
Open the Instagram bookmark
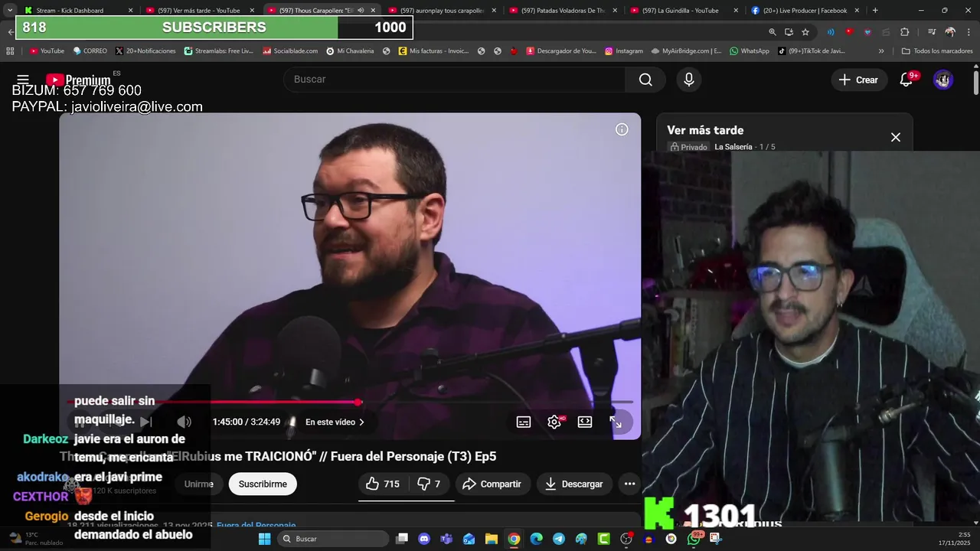pos(623,51)
